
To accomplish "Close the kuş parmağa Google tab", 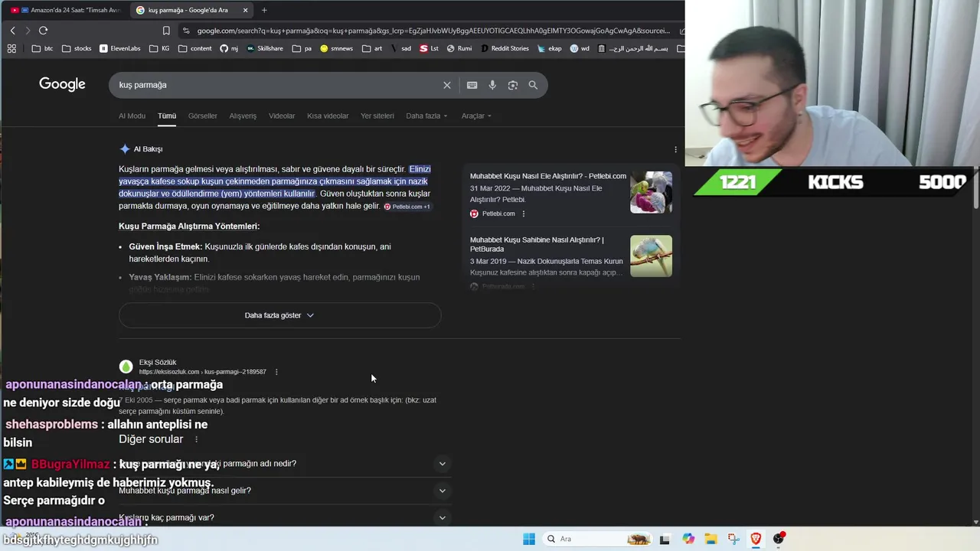I will coord(245,10).
